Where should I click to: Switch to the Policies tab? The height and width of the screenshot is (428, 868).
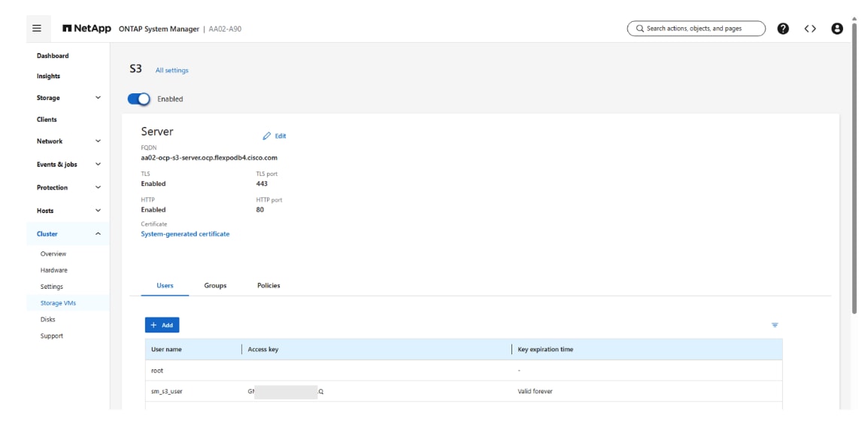(x=269, y=286)
